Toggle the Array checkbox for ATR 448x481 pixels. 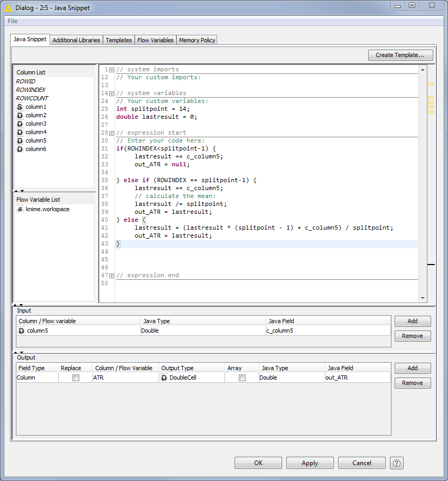coord(242,378)
